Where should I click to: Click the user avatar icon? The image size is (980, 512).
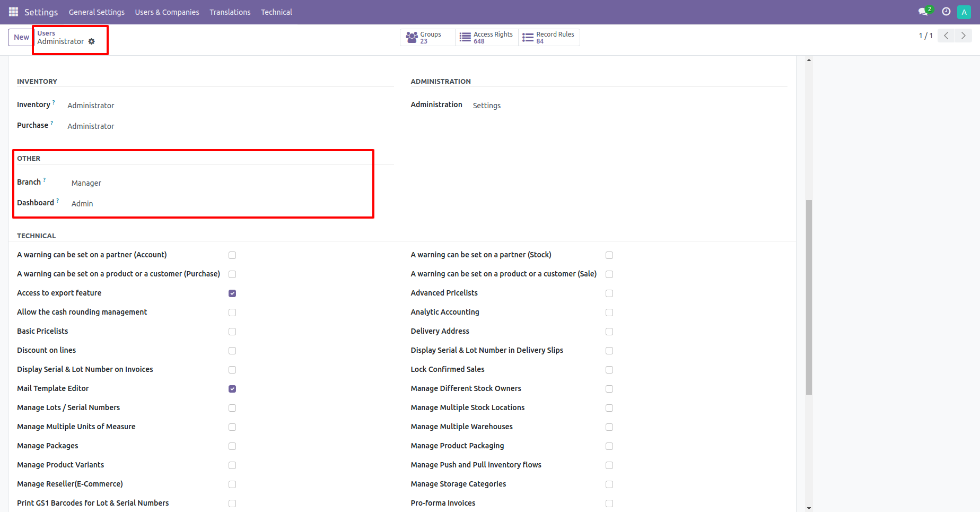coord(964,12)
